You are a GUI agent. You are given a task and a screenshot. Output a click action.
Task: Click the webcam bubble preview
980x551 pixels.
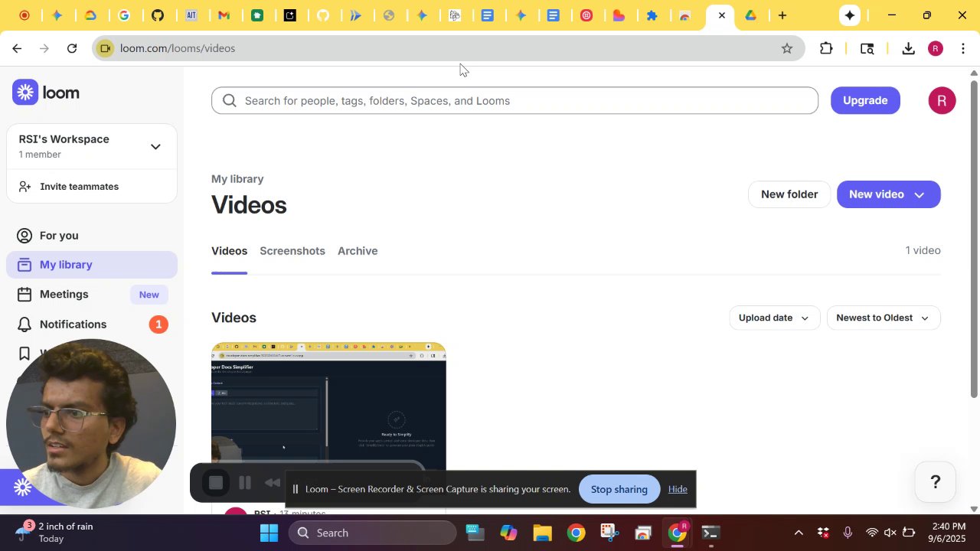click(x=91, y=424)
